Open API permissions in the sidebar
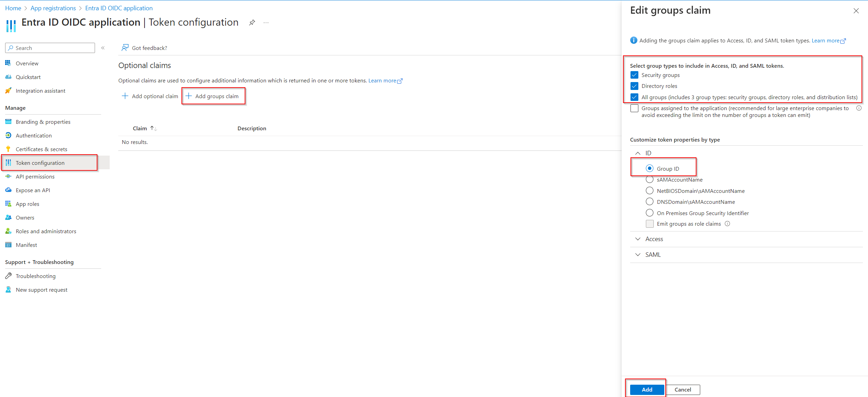Viewport: 868px width, 397px height. coord(35,176)
